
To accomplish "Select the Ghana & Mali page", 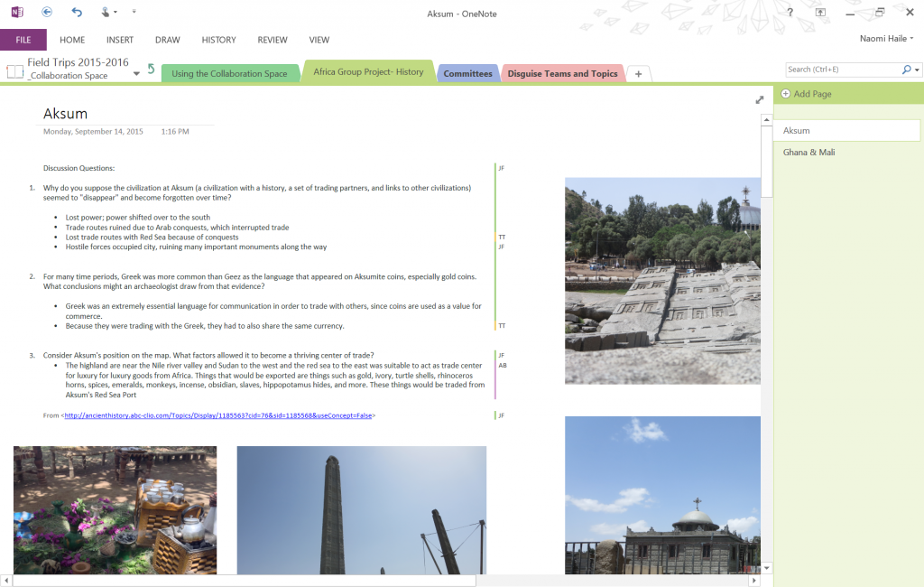I will click(808, 153).
